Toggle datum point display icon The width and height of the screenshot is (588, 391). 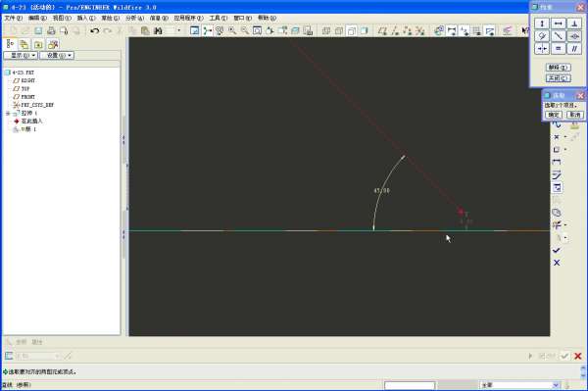pos(408,30)
